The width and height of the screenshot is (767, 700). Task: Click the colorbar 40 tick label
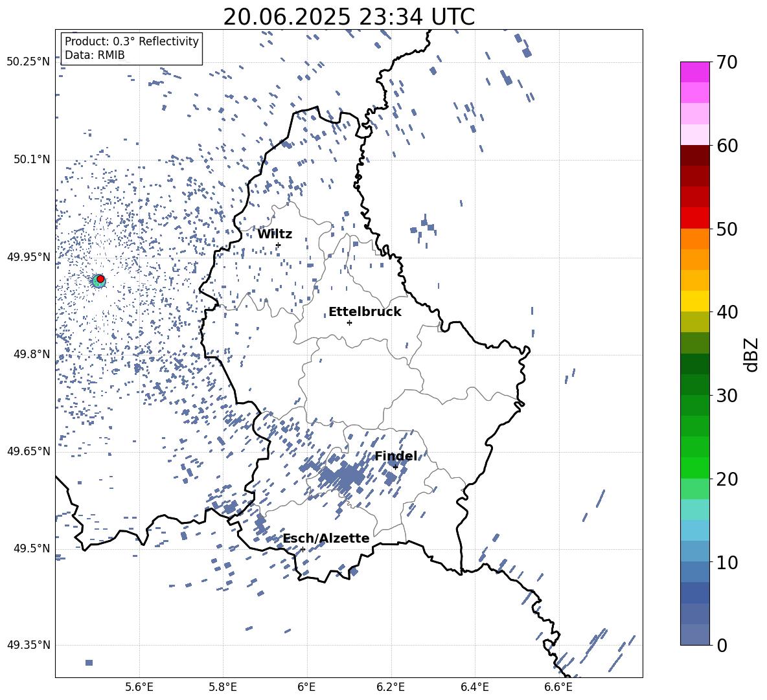coord(727,312)
